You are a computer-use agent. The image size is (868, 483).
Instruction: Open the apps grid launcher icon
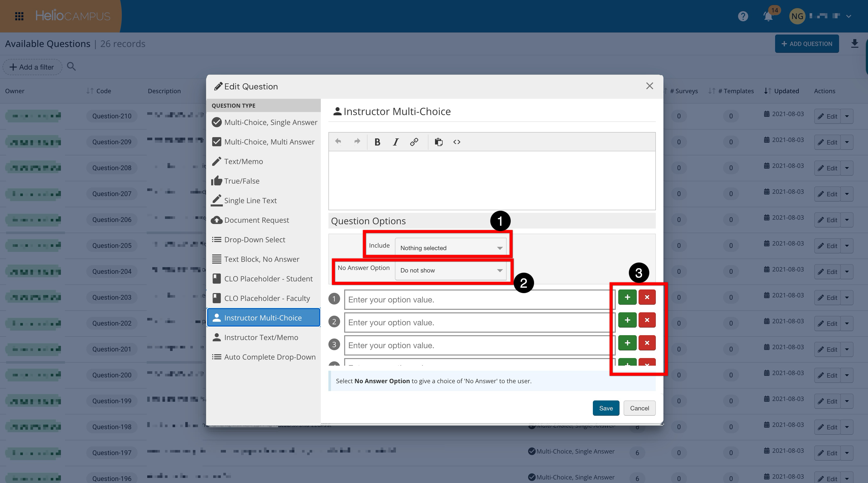(x=19, y=16)
